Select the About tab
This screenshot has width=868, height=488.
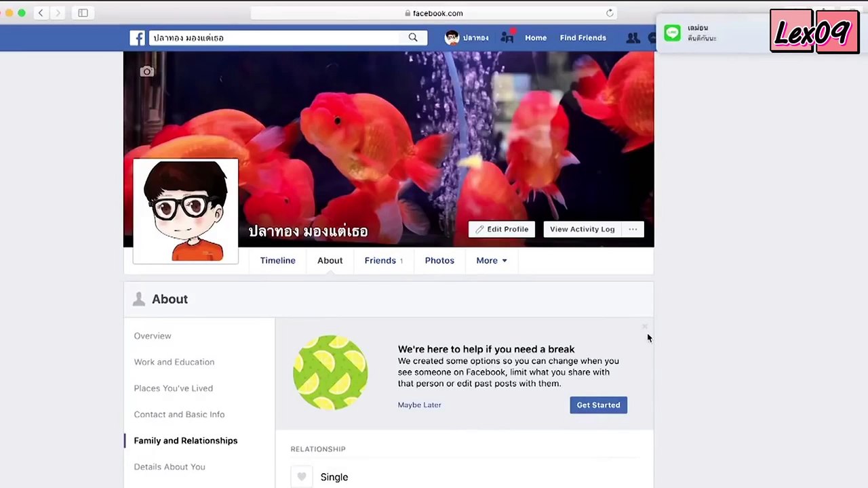pos(330,260)
